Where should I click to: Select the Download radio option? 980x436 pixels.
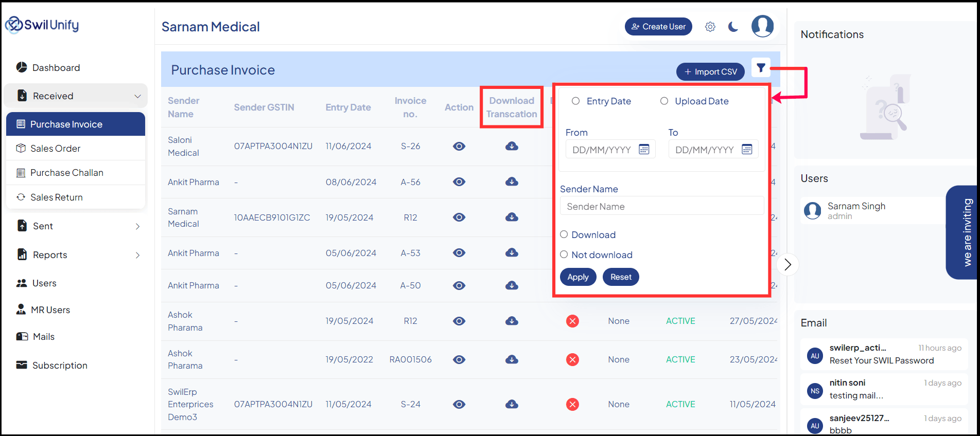(564, 234)
